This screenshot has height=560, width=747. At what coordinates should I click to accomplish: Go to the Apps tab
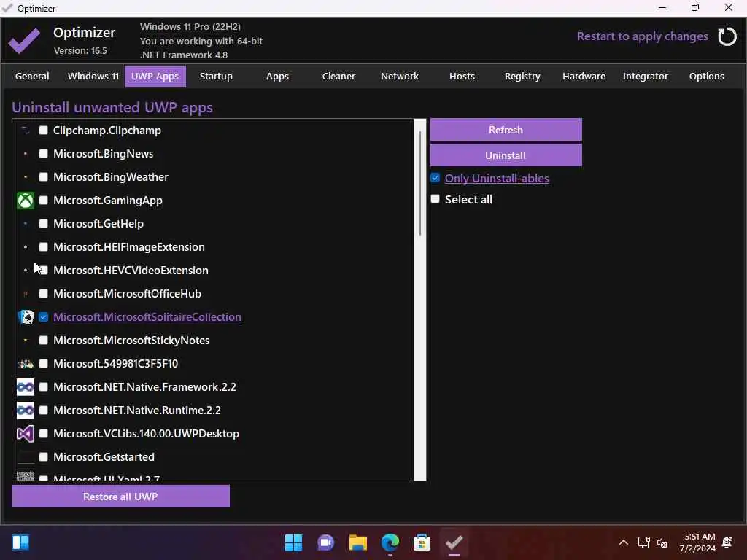point(277,76)
